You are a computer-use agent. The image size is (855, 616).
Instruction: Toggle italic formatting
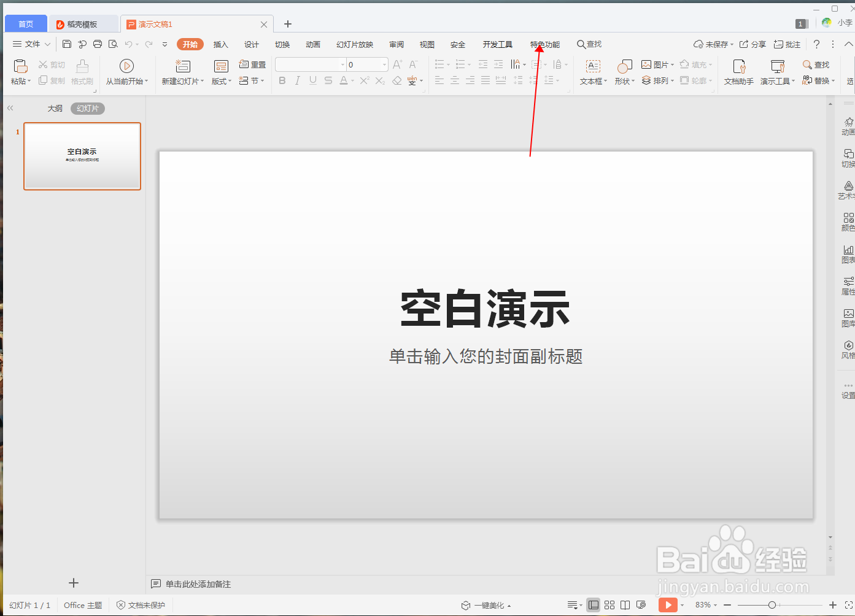click(x=297, y=80)
